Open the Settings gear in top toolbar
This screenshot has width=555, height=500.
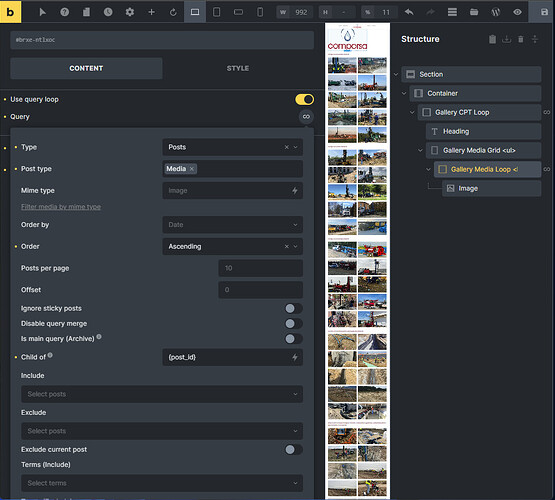pyautogui.click(x=130, y=12)
